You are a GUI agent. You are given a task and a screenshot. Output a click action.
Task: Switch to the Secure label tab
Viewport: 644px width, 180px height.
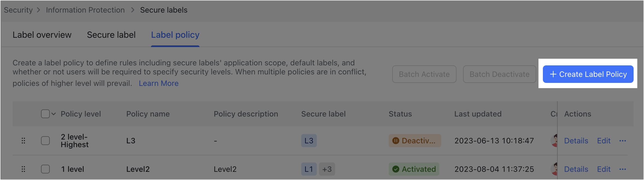(x=111, y=35)
